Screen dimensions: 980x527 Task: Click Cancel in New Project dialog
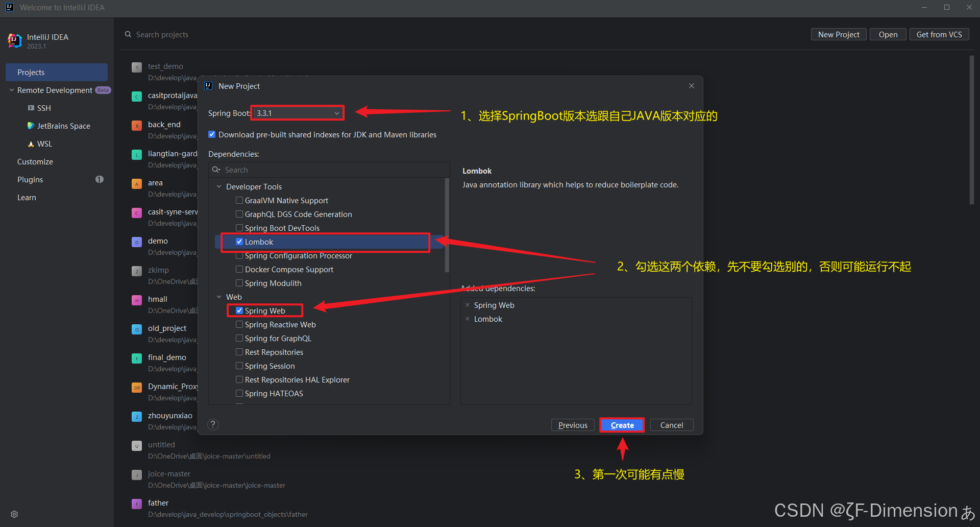coord(672,425)
